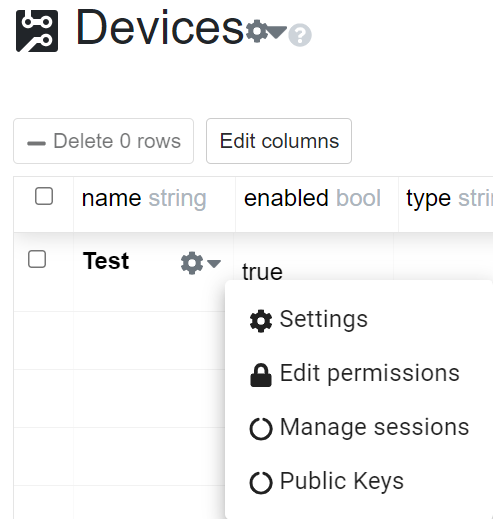Screen dimensions: 493x519
Task: Click the gear icon in Test row
Action: 192,263
